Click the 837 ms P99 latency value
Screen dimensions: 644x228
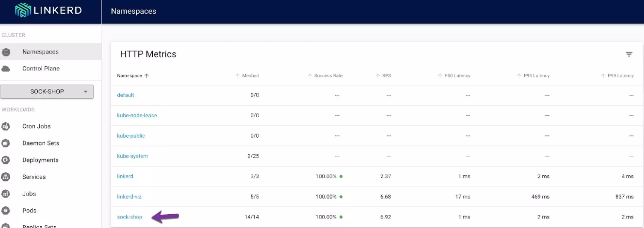(x=624, y=196)
